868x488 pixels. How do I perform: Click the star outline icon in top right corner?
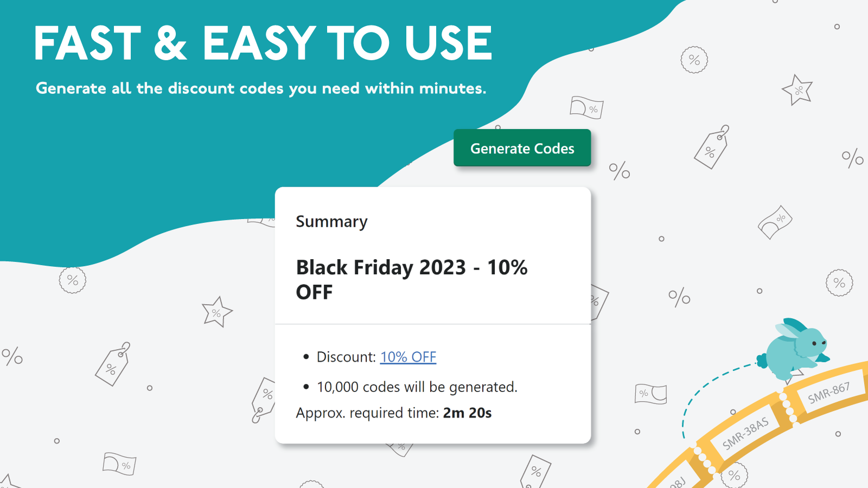[x=797, y=91]
